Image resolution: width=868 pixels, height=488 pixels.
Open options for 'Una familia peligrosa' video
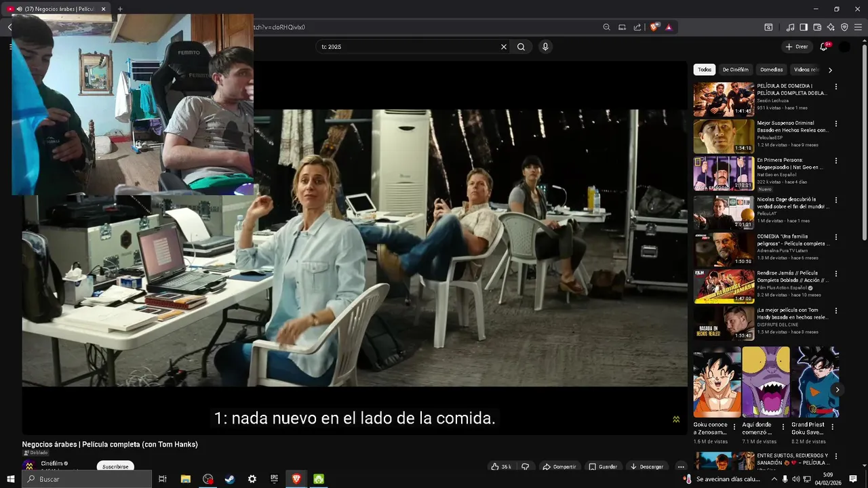836,237
